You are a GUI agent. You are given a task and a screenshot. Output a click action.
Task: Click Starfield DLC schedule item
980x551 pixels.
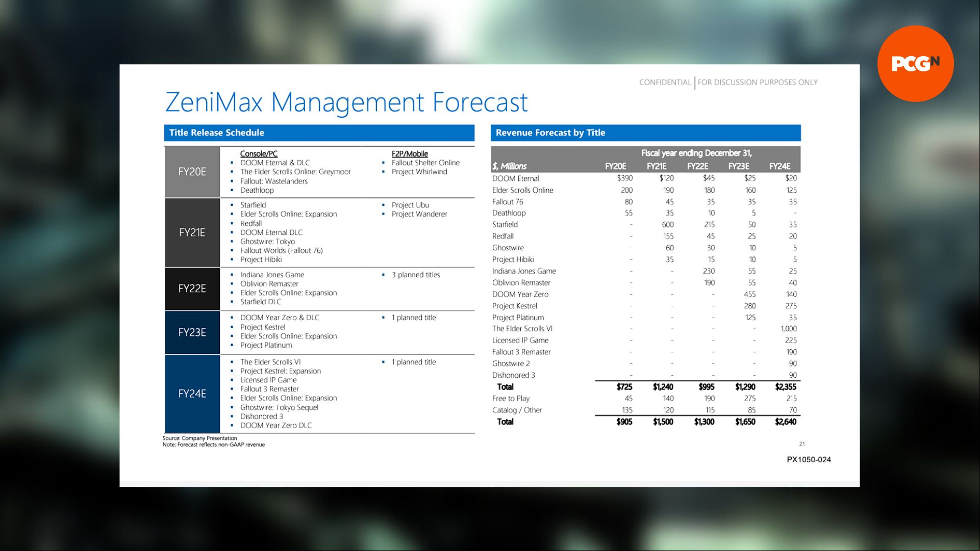click(x=261, y=302)
